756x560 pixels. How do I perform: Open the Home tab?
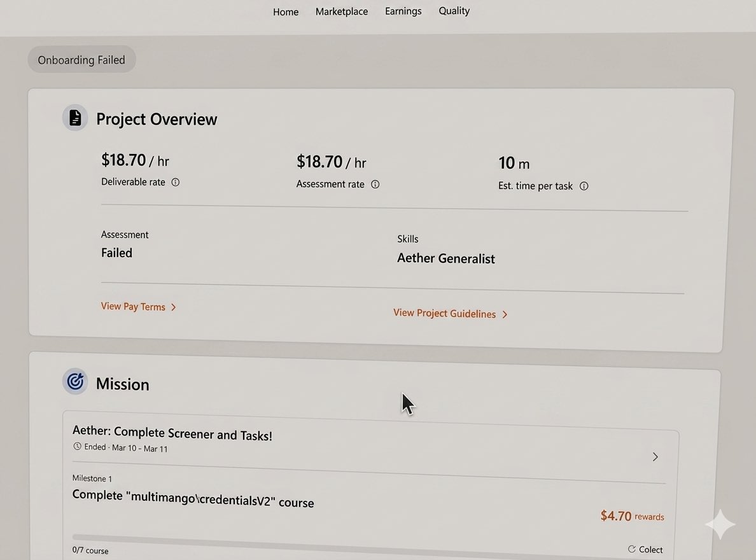pyautogui.click(x=286, y=12)
